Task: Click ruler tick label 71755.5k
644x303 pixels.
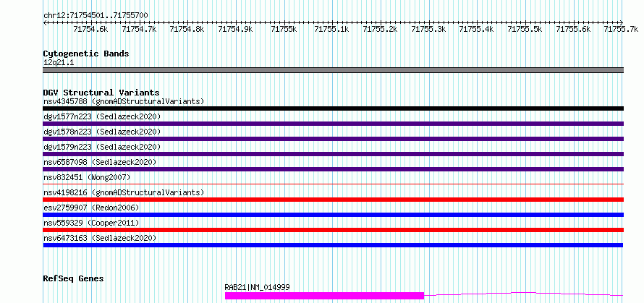Action: [525, 29]
